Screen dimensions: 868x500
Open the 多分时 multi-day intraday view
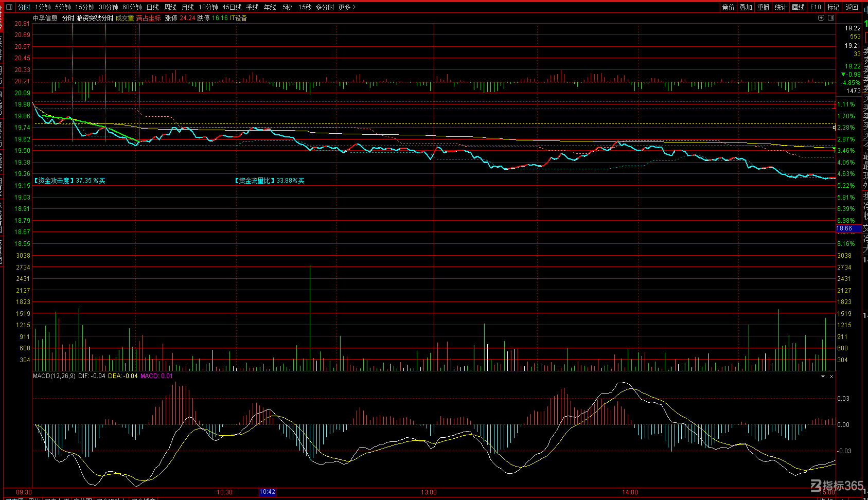click(325, 7)
